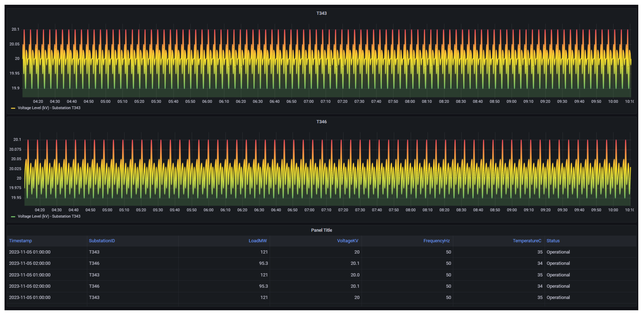Sort table by Status column header
Screen dimensions: 644x316
click(553, 241)
